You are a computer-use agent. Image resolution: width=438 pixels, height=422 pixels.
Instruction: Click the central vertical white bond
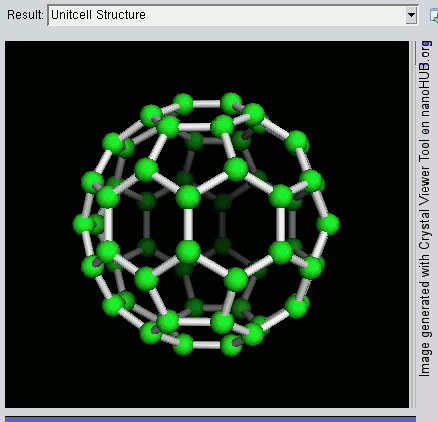pyautogui.click(x=188, y=224)
